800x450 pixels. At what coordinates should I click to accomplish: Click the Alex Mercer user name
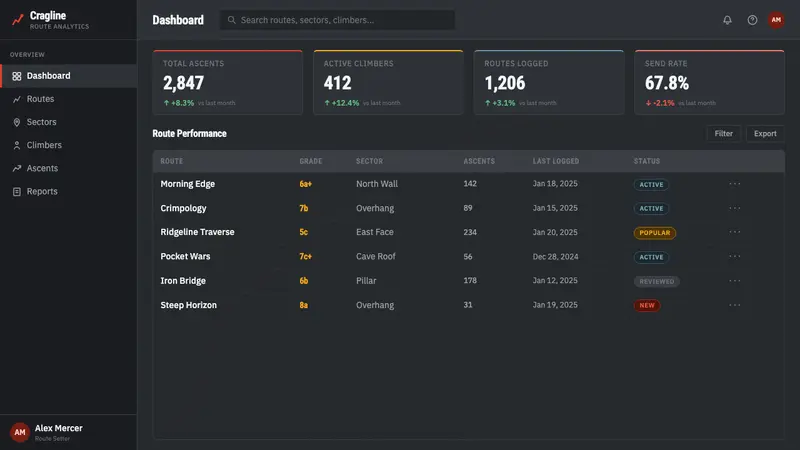(x=59, y=428)
